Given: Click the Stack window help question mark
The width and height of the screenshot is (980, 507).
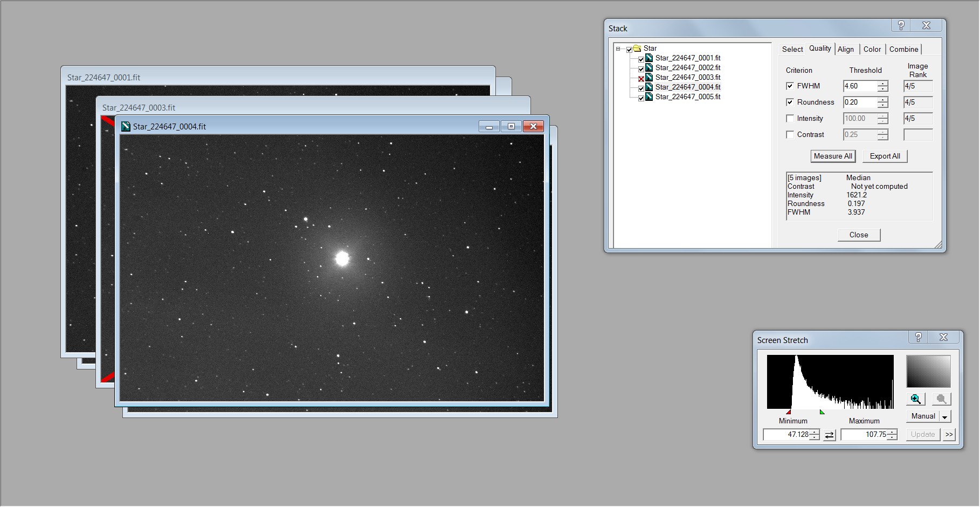Looking at the screenshot, I should pyautogui.click(x=901, y=25).
